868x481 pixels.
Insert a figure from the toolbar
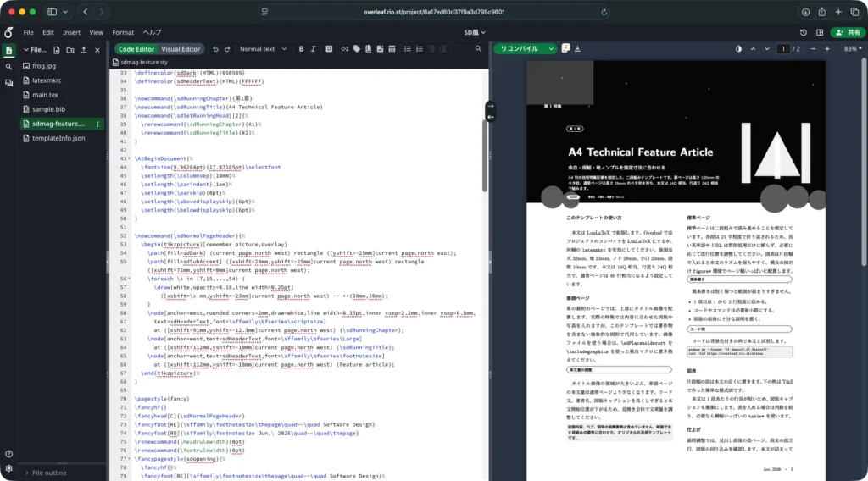[x=380, y=49]
